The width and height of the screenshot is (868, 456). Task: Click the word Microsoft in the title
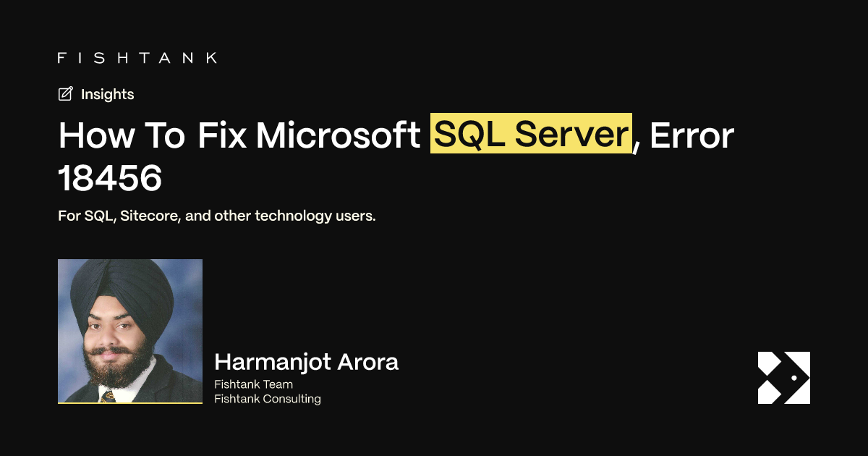339,135
